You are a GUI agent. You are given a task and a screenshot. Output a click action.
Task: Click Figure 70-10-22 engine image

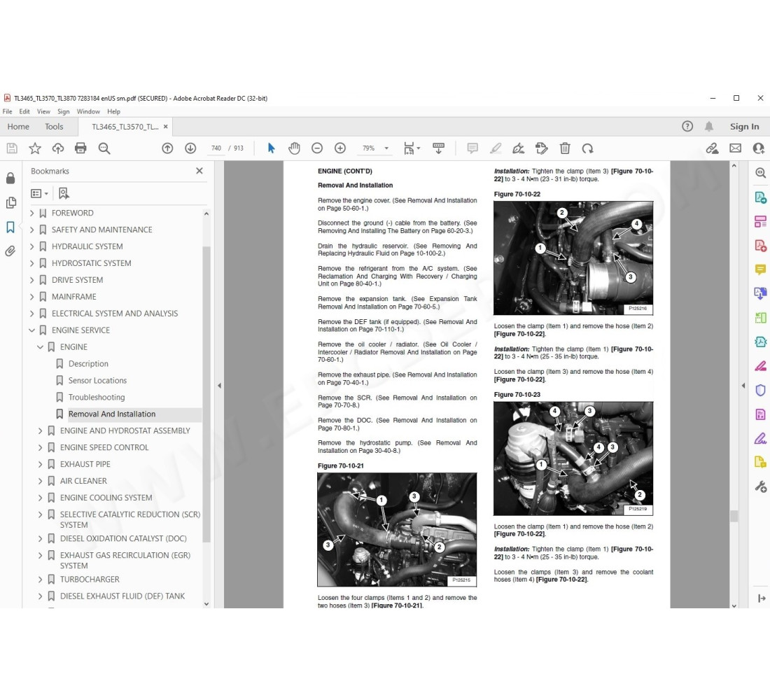click(x=573, y=258)
